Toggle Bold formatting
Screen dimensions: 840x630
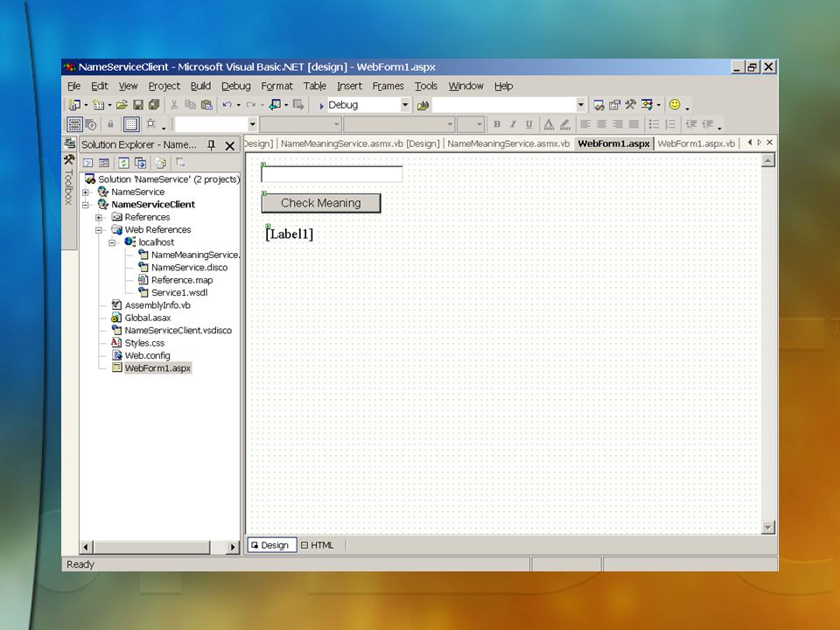click(x=497, y=124)
